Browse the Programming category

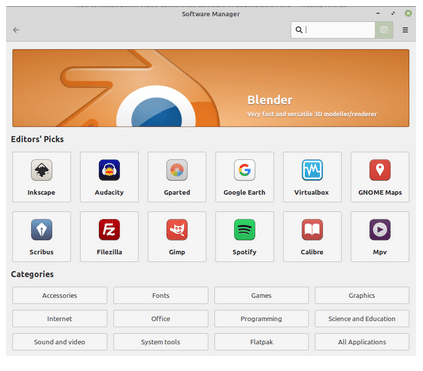pos(261,319)
